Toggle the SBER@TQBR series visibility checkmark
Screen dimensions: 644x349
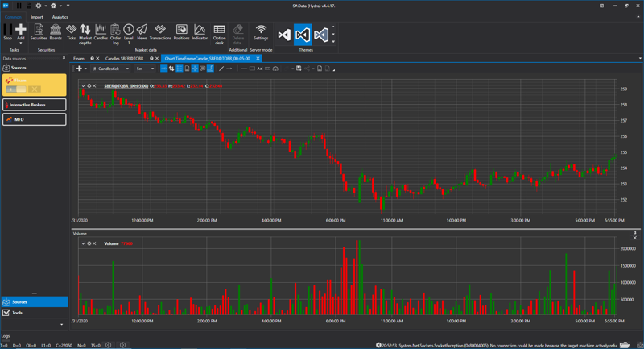(x=84, y=85)
